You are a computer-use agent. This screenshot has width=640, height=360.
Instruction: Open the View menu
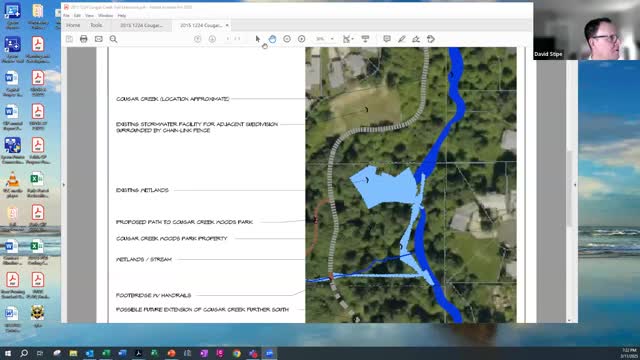[89, 16]
